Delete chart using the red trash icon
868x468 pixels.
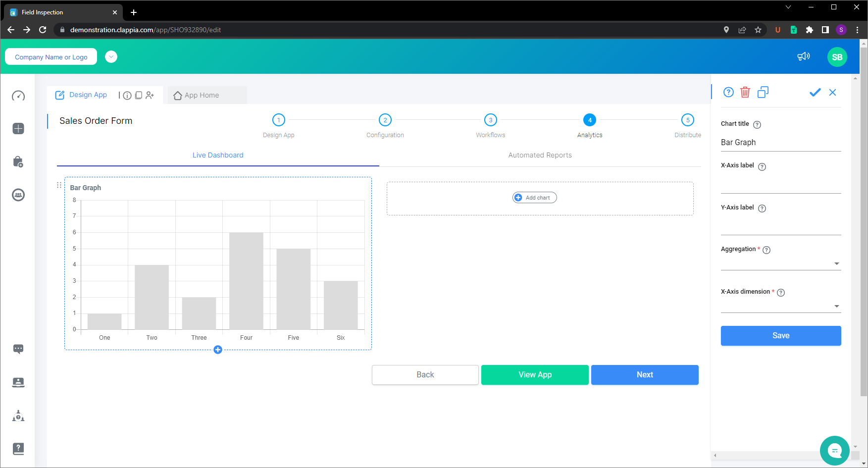tap(745, 92)
